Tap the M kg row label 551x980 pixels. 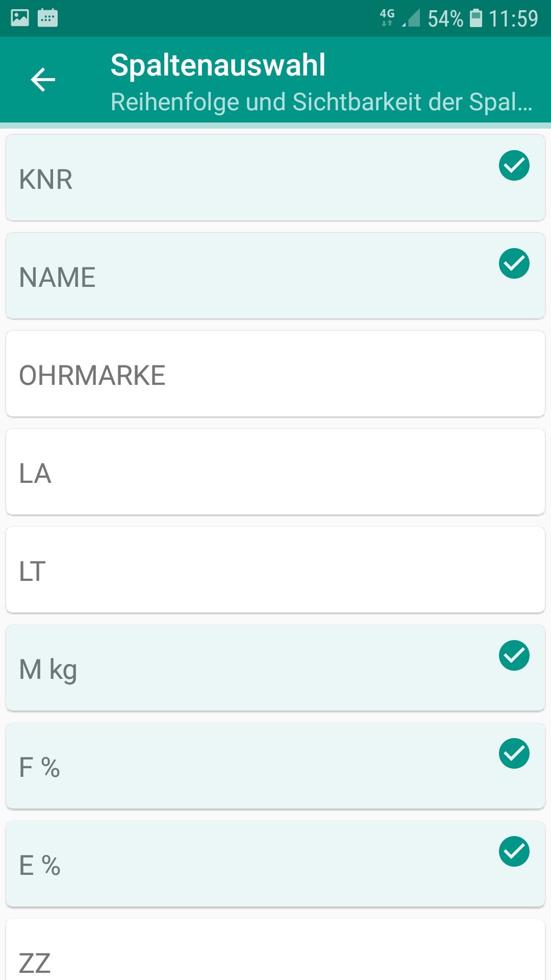pyautogui.click(x=48, y=670)
